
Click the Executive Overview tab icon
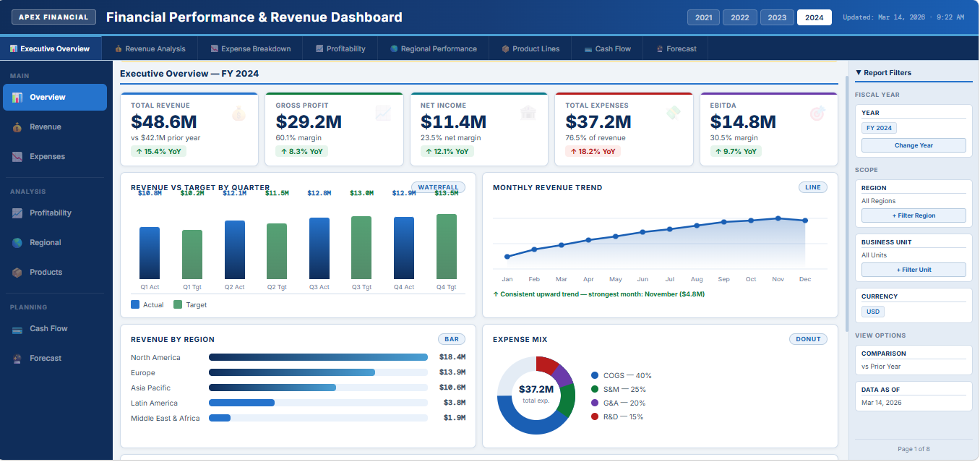(14, 49)
